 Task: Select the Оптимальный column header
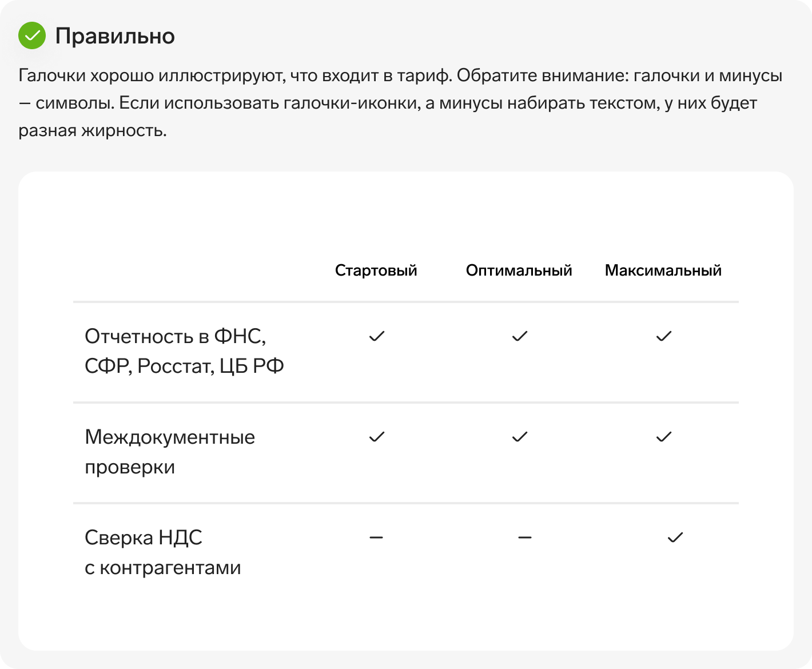point(519,270)
